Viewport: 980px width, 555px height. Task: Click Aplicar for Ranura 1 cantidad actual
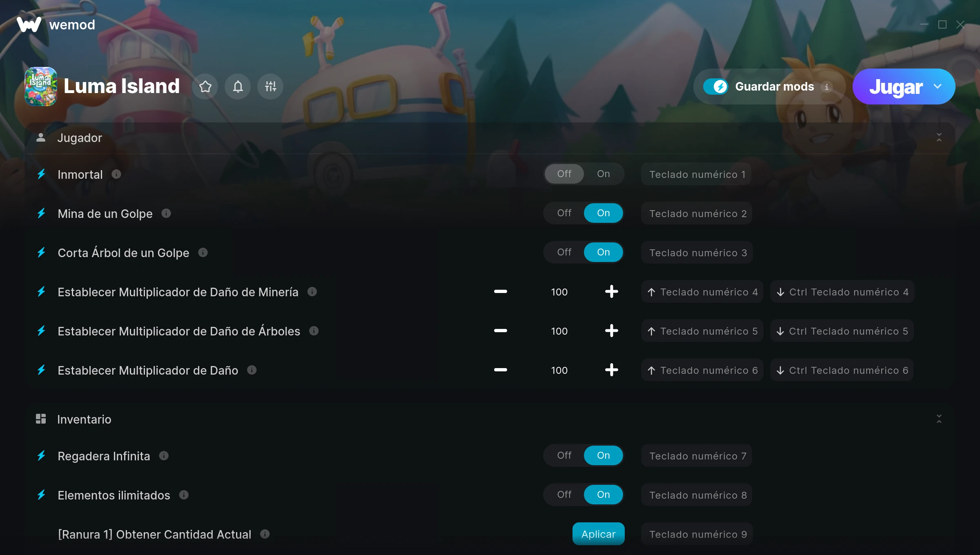click(598, 534)
